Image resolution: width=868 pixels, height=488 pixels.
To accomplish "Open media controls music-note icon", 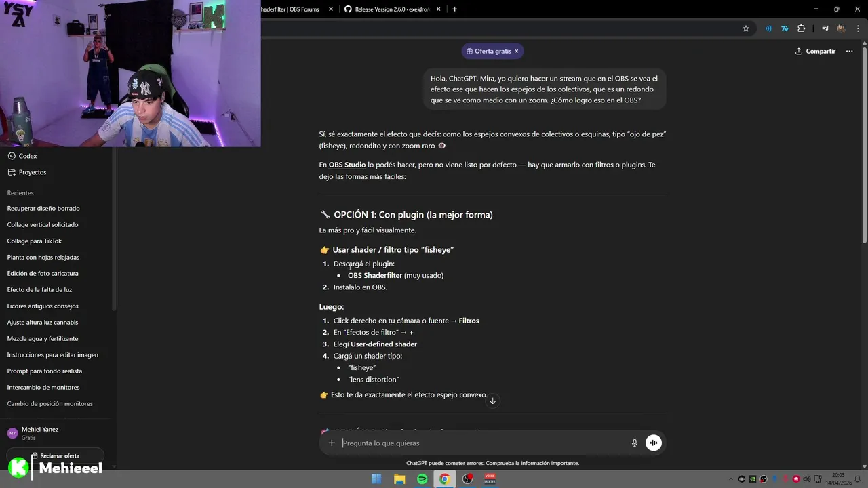I will click(x=825, y=28).
